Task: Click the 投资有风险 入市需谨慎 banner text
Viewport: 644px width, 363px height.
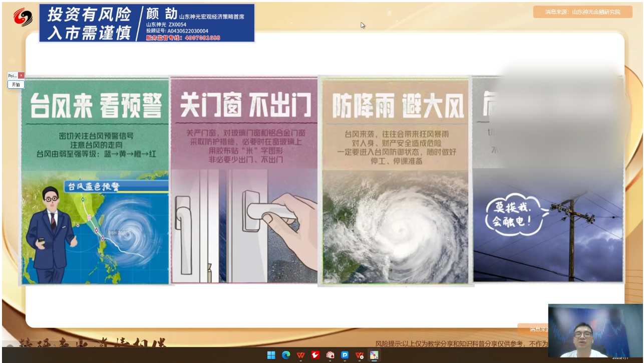Action: [x=89, y=23]
